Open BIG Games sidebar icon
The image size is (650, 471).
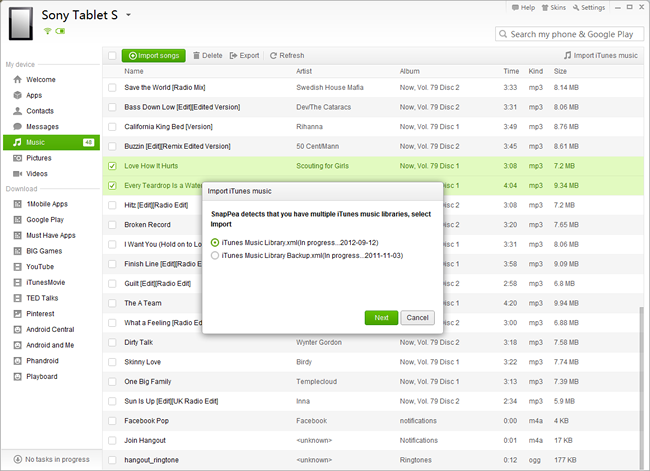point(17,251)
